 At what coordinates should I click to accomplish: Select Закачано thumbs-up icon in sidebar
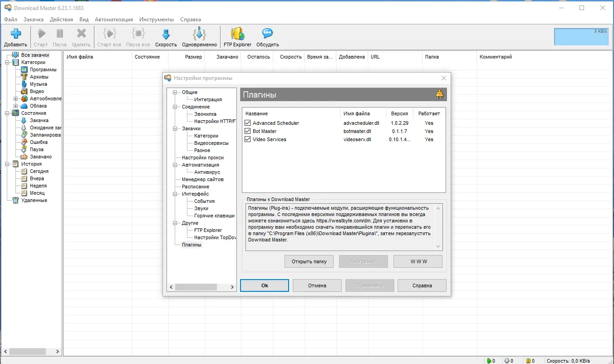point(25,157)
